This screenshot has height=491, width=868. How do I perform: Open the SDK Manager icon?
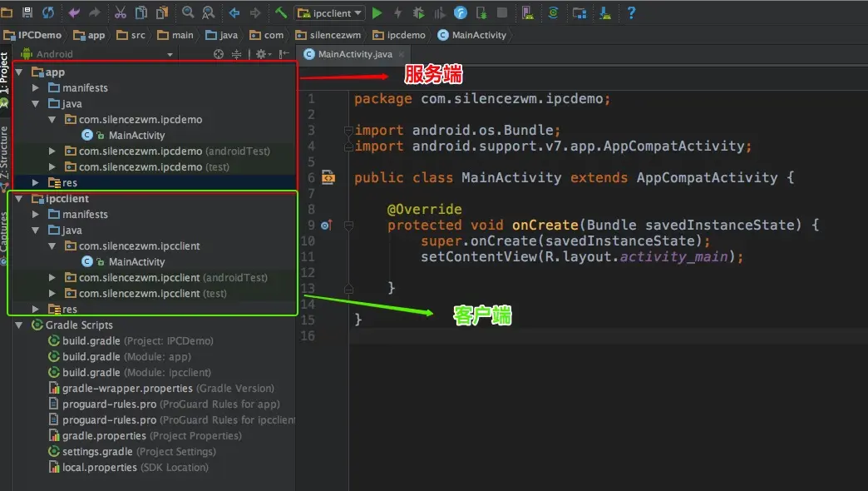click(605, 12)
